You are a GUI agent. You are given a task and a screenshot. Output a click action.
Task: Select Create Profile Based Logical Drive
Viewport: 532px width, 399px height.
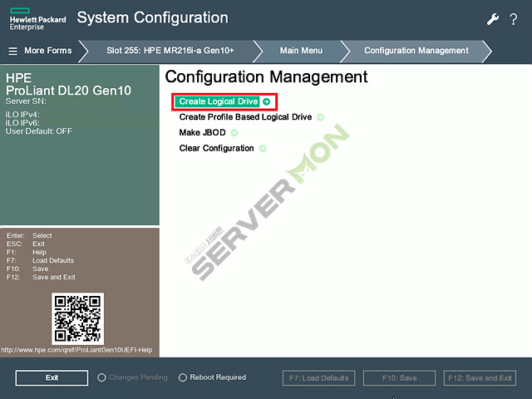point(245,117)
